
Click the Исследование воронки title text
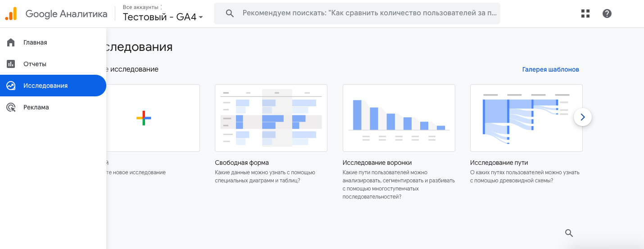click(x=377, y=163)
